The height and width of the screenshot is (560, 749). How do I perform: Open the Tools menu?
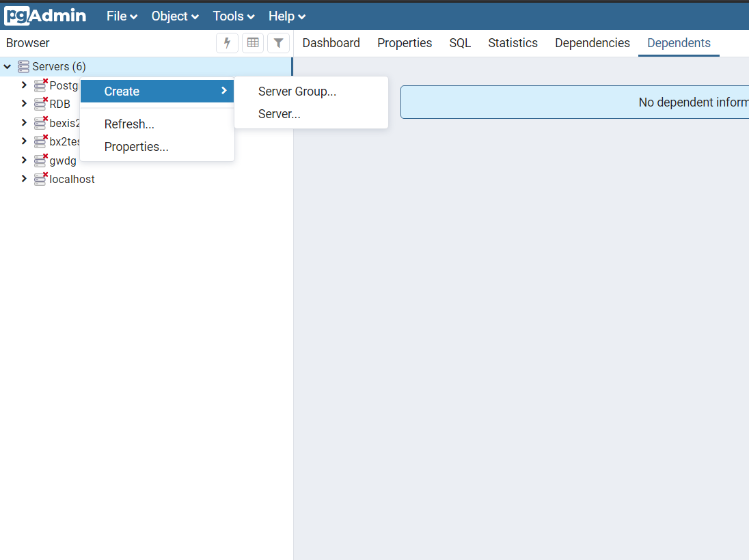coord(234,16)
